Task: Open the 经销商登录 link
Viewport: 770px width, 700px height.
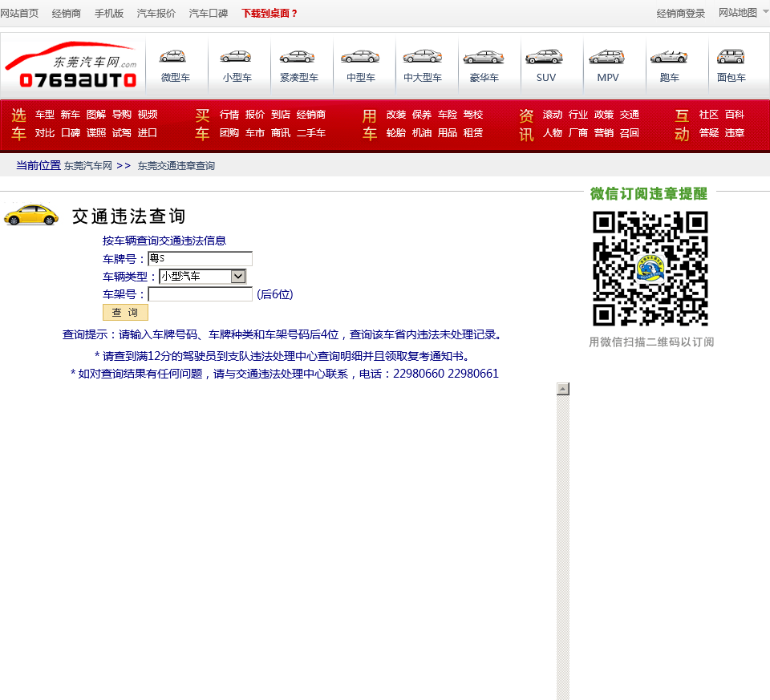Action: tap(681, 14)
